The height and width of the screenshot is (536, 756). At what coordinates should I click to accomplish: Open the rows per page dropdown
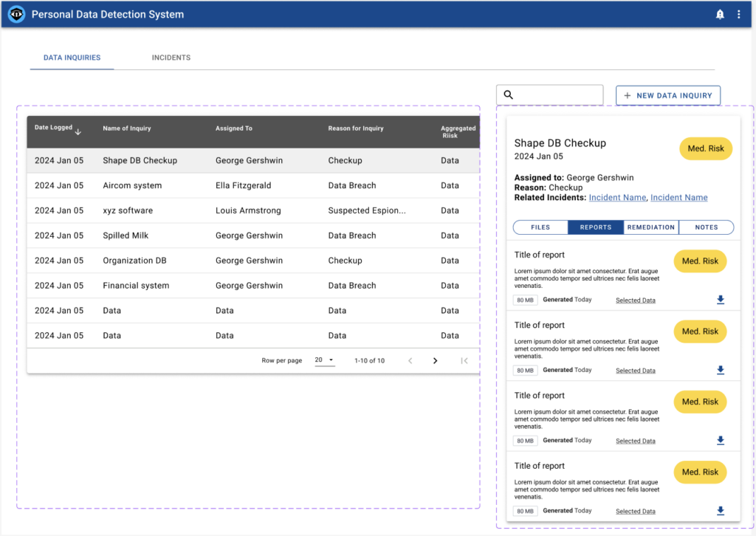324,360
